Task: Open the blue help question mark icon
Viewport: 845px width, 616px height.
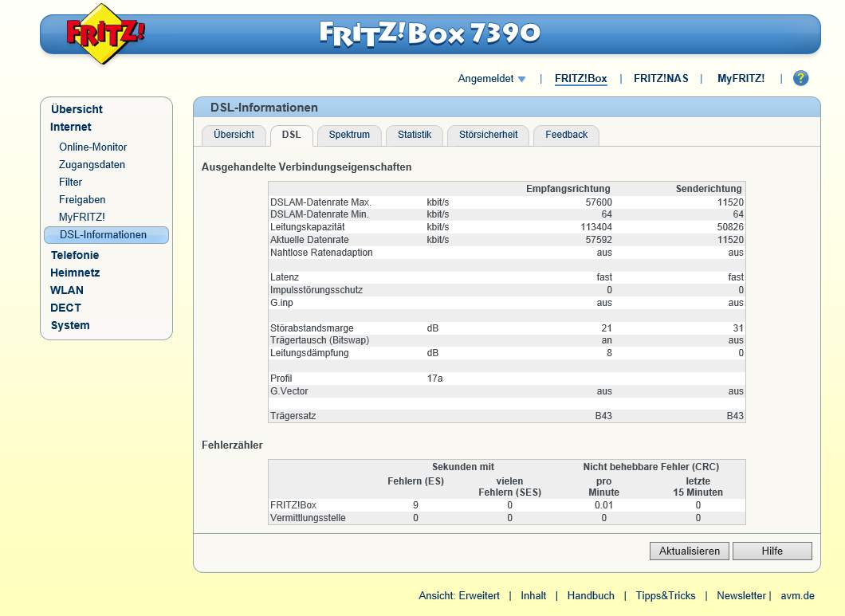Action: pyautogui.click(x=800, y=78)
